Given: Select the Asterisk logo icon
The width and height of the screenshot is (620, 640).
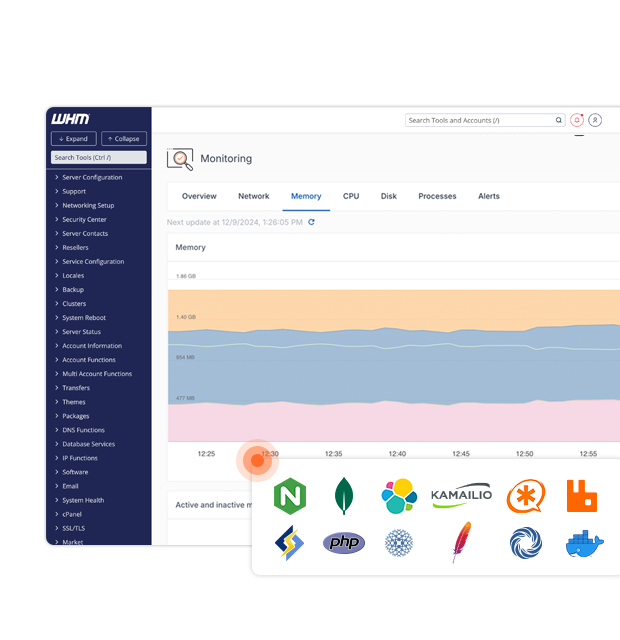Looking at the screenshot, I should point(526,496).
